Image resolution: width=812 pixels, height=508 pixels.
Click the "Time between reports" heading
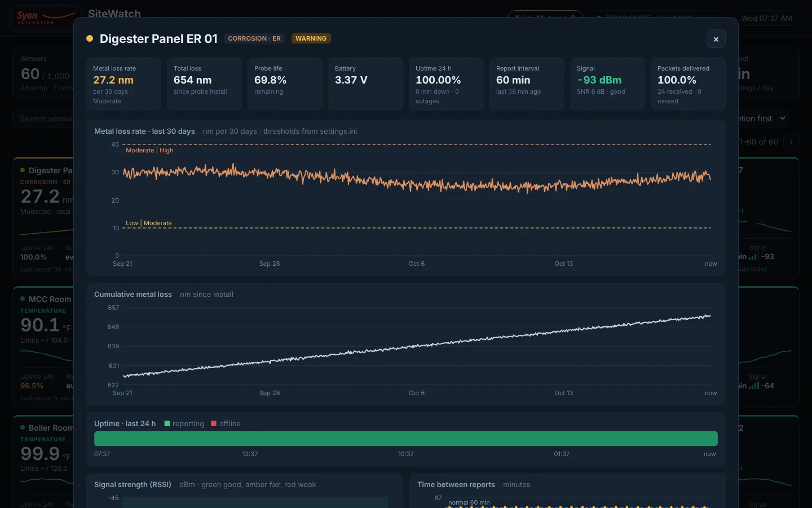[456, 485]
